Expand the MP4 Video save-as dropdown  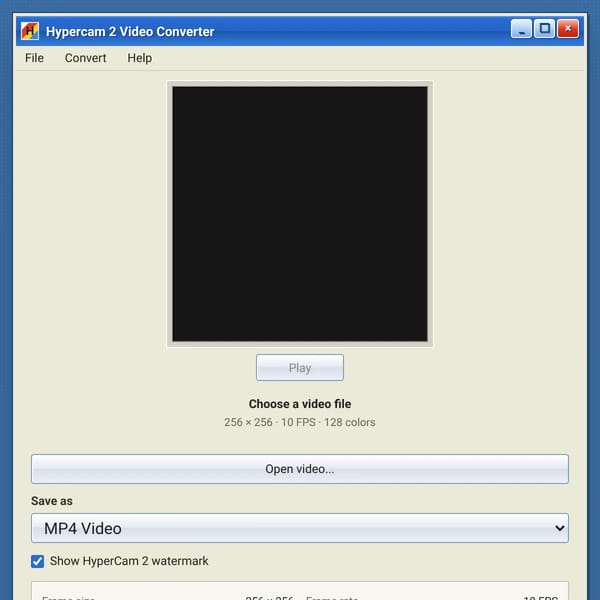pos(300,528)
